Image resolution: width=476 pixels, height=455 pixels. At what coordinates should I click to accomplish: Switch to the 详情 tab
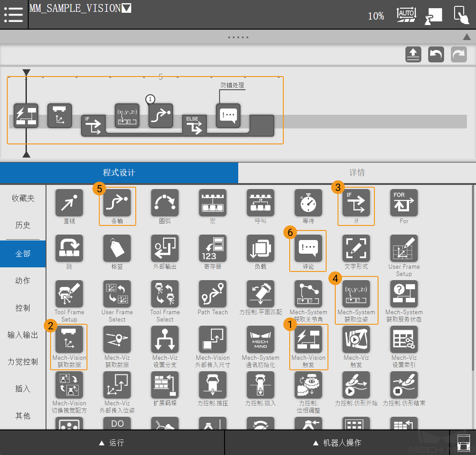point(357,173)
